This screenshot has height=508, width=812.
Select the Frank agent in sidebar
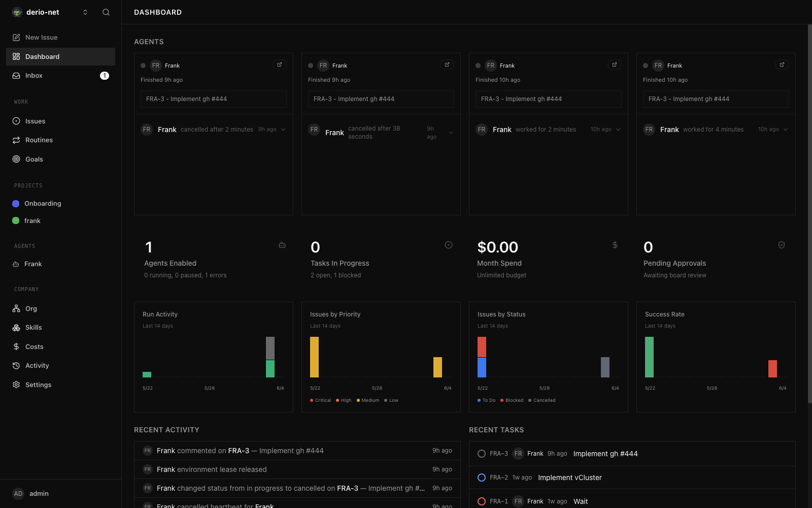[x=60, y=264]
